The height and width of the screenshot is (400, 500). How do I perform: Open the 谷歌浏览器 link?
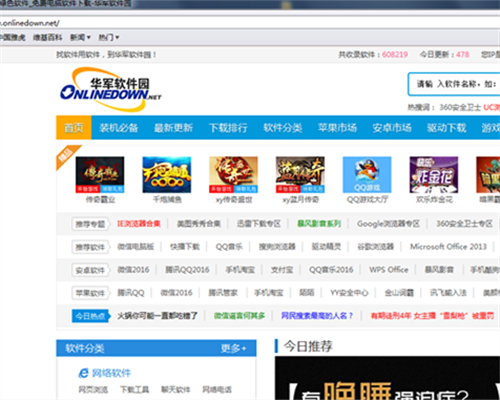coord(375,247)
